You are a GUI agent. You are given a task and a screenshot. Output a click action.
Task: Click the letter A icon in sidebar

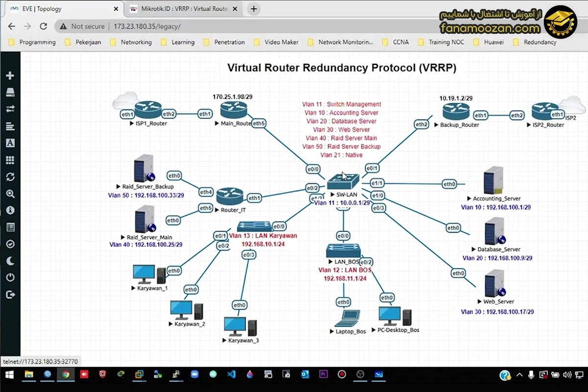tap(10, 143)
